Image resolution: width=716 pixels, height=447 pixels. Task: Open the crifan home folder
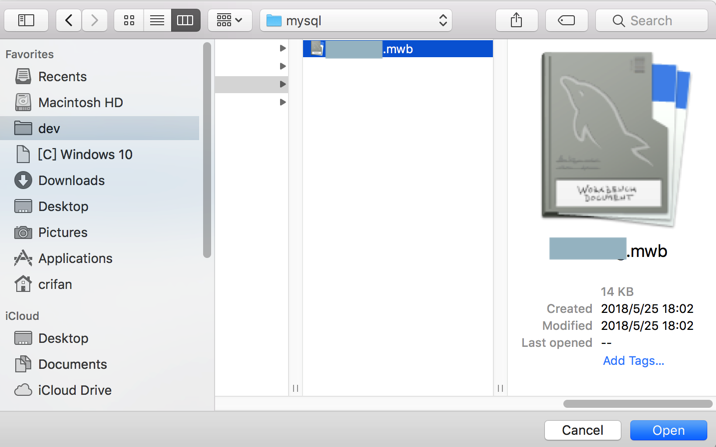pyautogui.click(x=100, y=284)
